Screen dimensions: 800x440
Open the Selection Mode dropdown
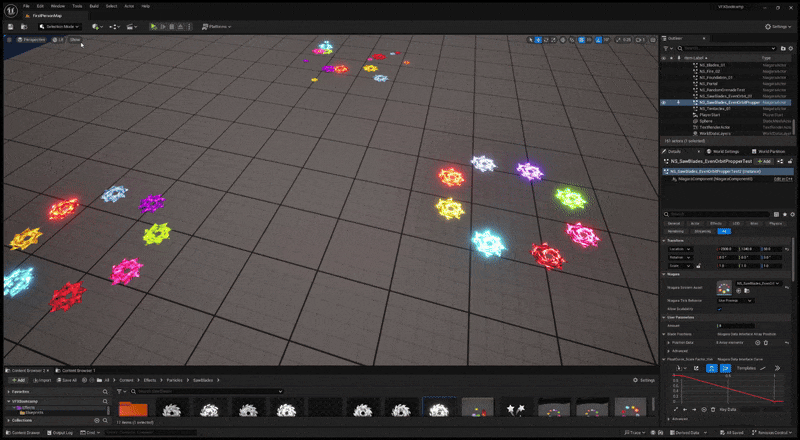(60, 27)
